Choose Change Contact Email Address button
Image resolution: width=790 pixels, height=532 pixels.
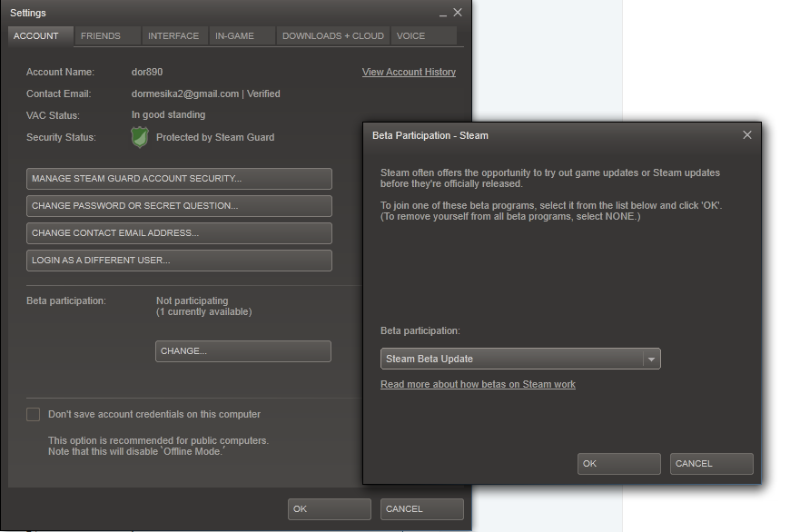coord(179,233)
